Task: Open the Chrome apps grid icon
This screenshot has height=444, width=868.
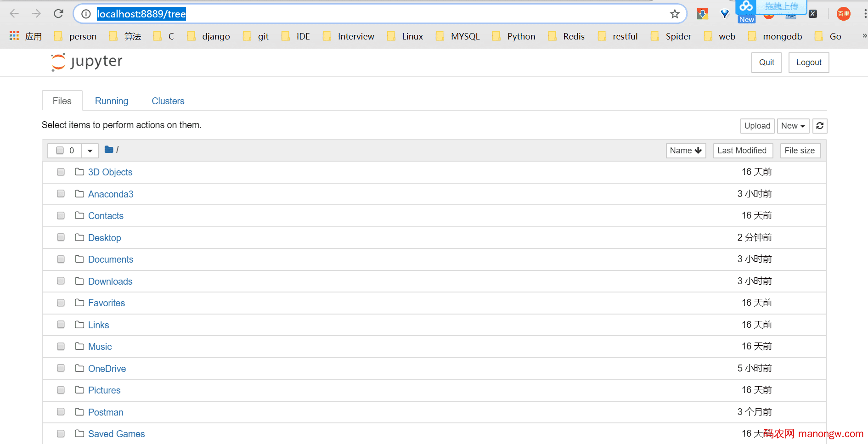Action: 14,36
